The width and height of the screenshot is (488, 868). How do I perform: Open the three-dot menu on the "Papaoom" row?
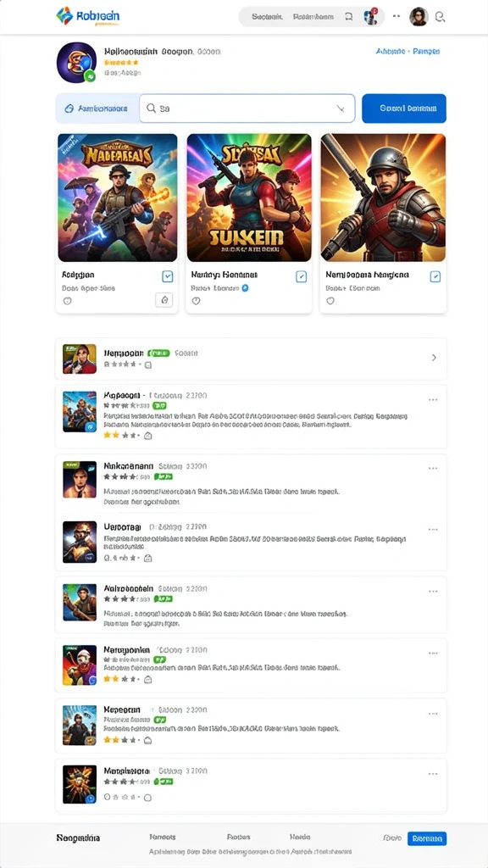click(x=433, y=400)
